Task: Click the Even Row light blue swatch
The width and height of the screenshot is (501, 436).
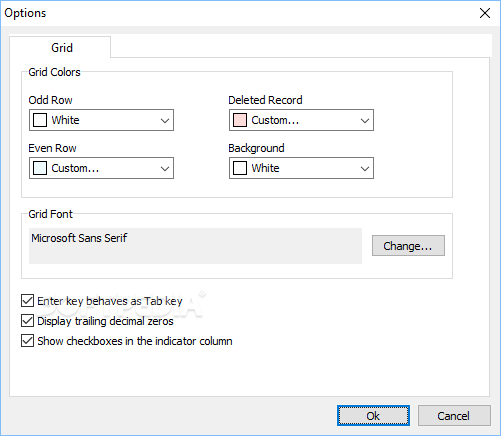Action: [x=40, y=168]
